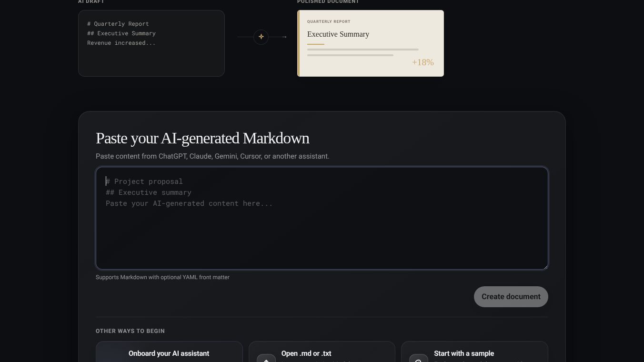Click the sample icon on Start with a sample card
644x362 pixels.
(419, 359)
